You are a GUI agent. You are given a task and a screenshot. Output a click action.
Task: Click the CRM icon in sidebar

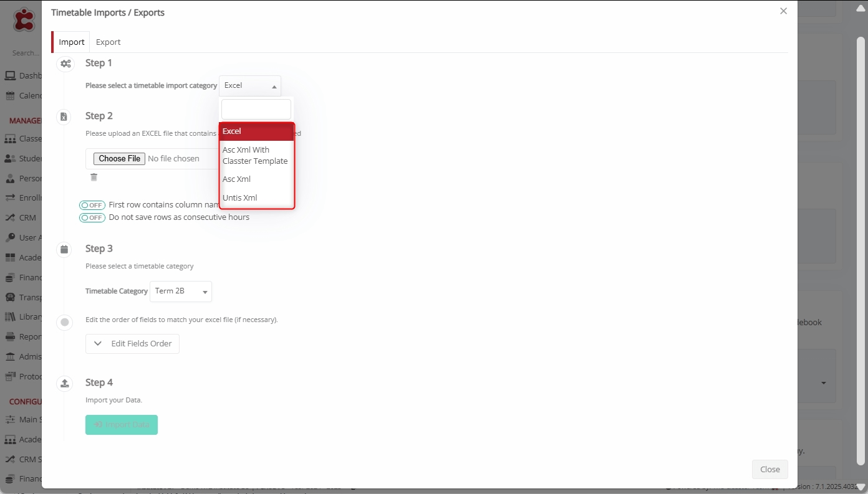coord(10,218)
